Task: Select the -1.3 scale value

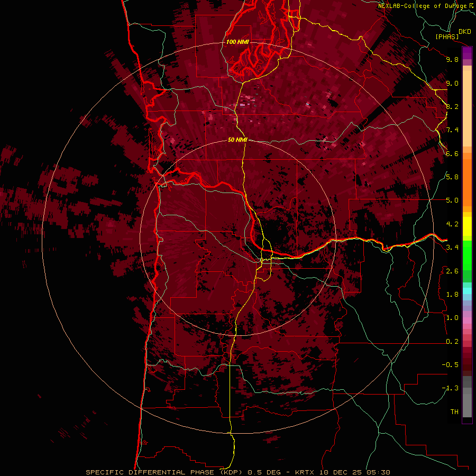Action: coord(450,388)
